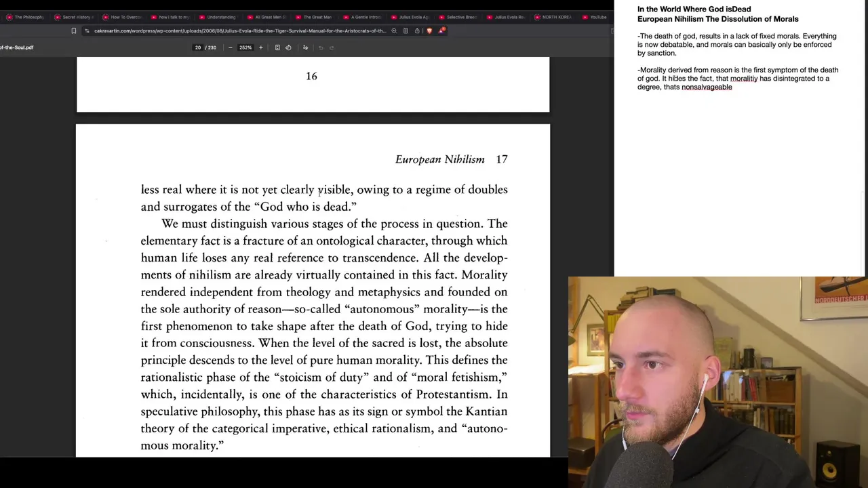Zoom in the PDF with plus button
The image size is (868, 488).
tap(260, 47)
